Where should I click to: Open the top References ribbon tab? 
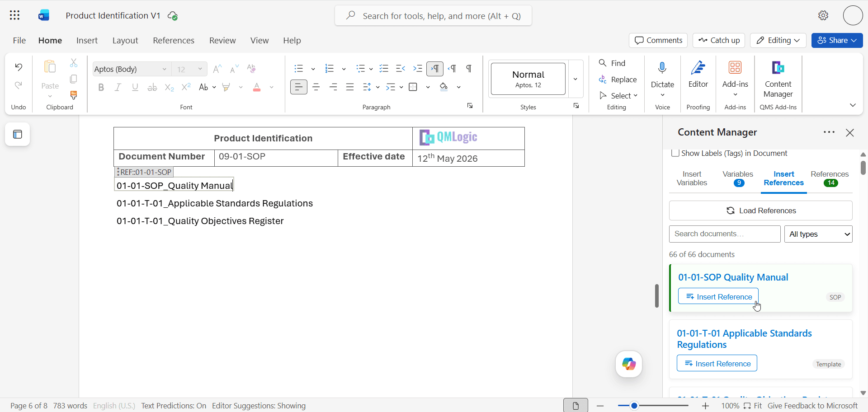click(174, 40)
